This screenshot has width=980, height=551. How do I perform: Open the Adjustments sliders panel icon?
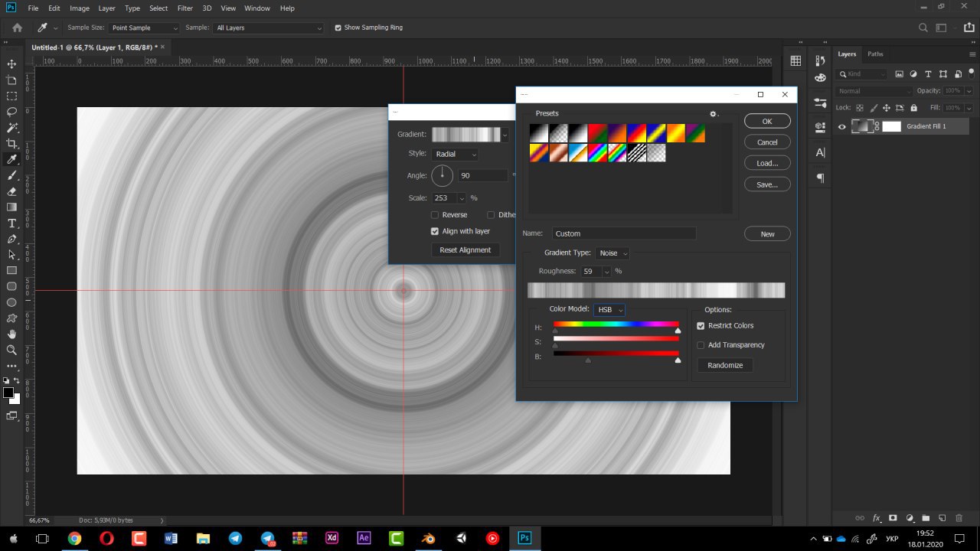pyautogui.click(x=820, y=103)
